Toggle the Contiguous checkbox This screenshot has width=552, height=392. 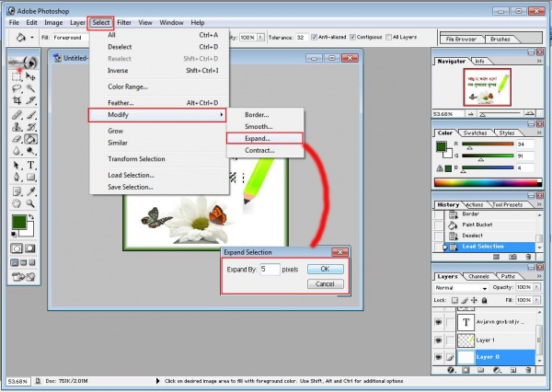click(352, 37)
